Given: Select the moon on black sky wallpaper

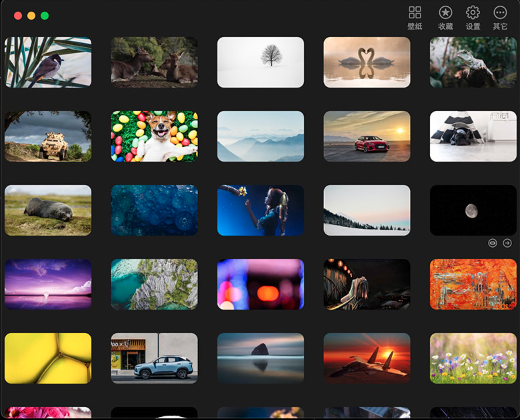Looking at the screenshot, I should point(473,210).
